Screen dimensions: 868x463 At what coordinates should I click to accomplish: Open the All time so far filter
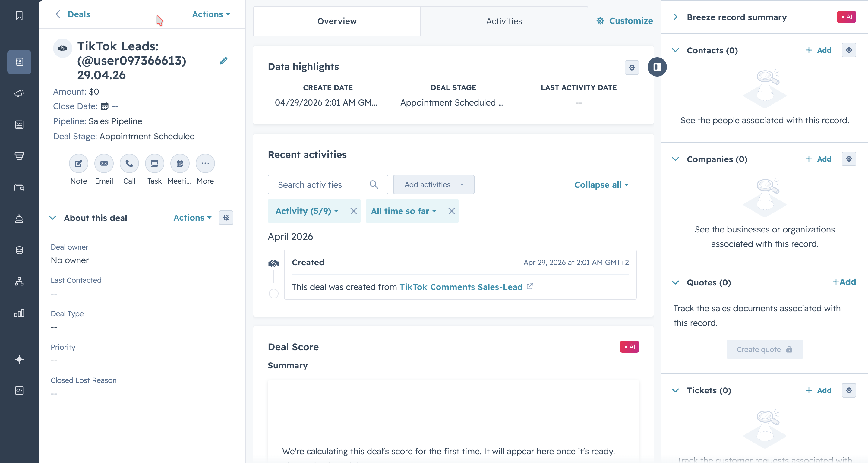[404, 211]
